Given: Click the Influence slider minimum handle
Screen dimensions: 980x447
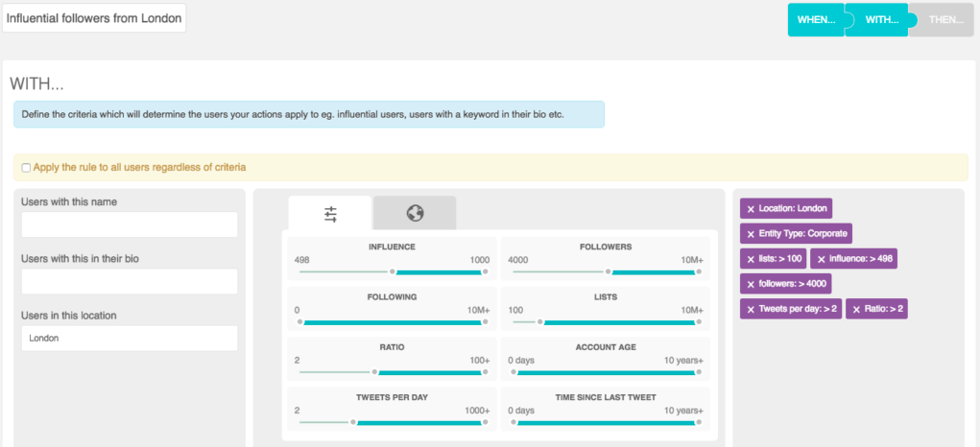Looking at the screenshot, I should click(x=392, y=271).
